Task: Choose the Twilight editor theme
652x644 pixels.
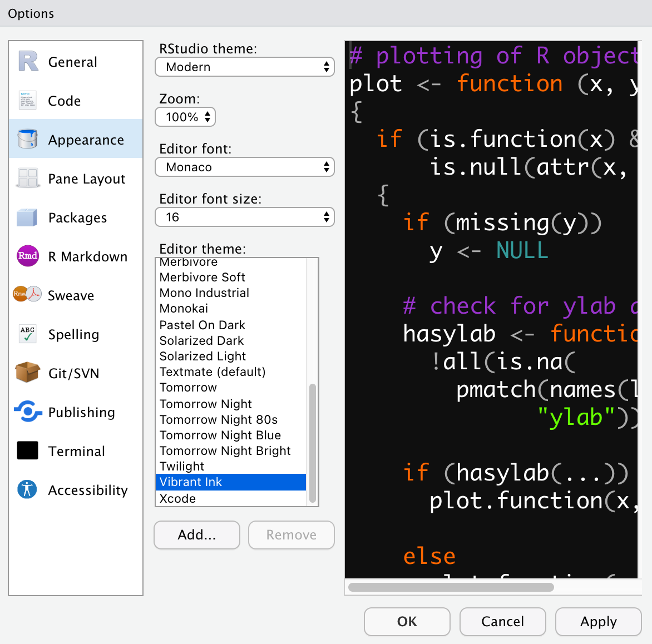Action: click(x=231, y=467)
